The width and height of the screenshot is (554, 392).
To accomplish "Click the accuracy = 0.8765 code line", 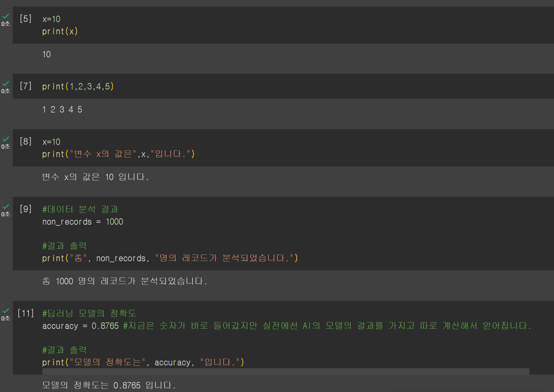I will coord(286,326).
